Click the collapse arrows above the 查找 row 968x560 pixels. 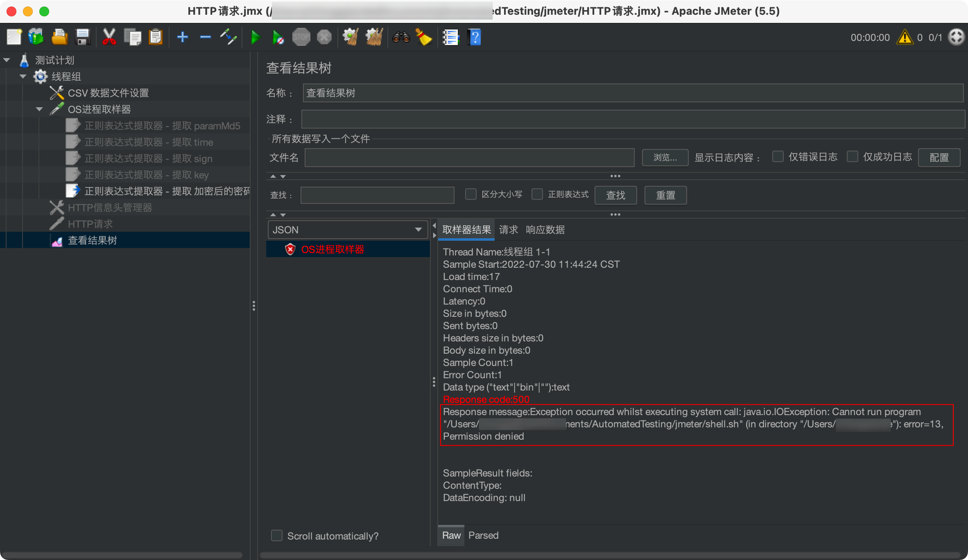pos(278,176)
